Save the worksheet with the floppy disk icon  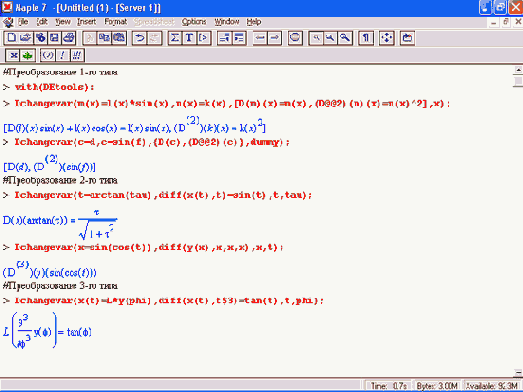click(54, 38)
